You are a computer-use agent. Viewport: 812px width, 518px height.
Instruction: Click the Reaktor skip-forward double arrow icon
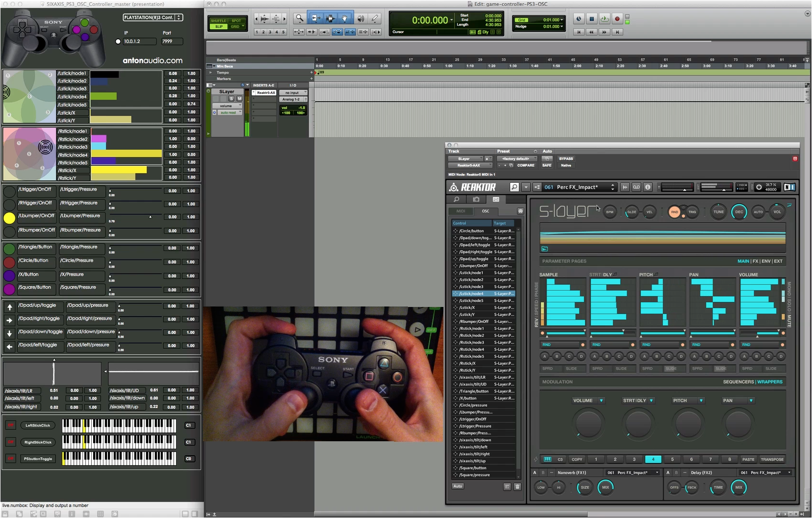(625, 187)
